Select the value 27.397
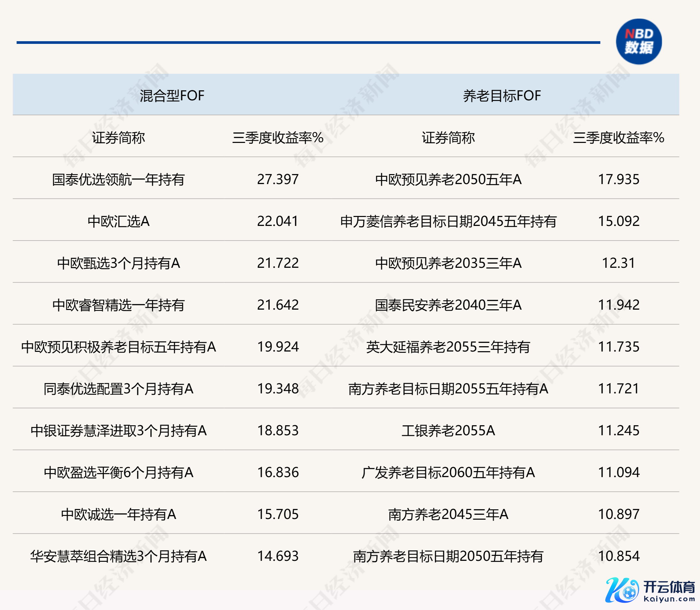The width and height of the screenshot is (700, 610). 278,179
